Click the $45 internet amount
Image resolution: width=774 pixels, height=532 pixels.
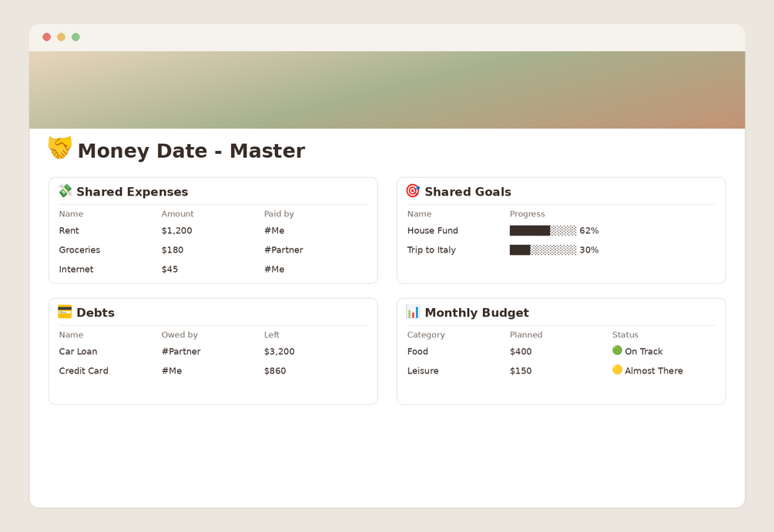[169, 269]
